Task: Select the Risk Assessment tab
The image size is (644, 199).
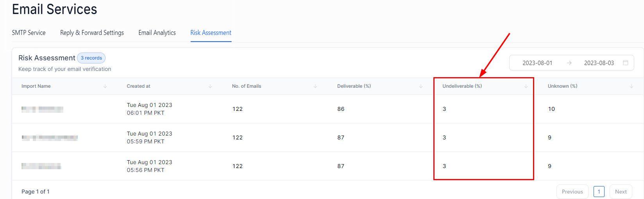Action: coord(211,33)
